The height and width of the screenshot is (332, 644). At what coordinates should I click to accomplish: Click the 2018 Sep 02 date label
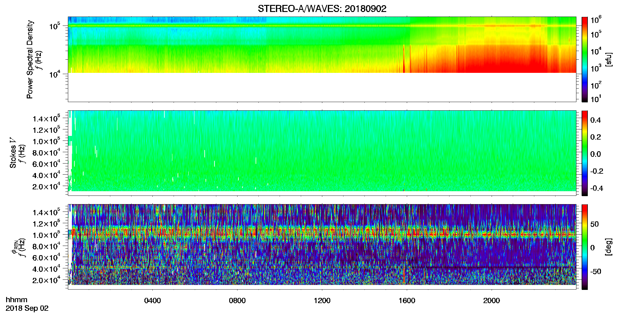[27, 308]
